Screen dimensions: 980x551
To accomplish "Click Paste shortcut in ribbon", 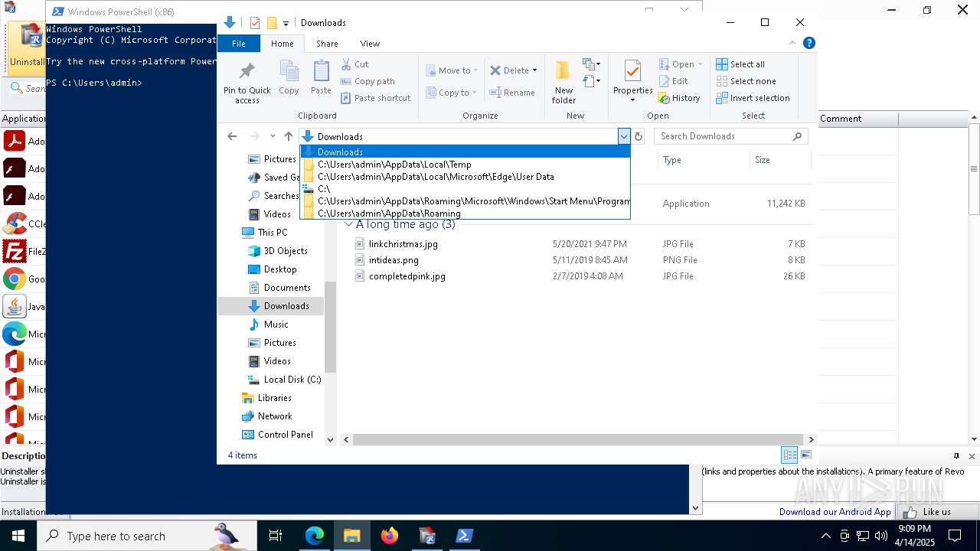I will (375, 98).
